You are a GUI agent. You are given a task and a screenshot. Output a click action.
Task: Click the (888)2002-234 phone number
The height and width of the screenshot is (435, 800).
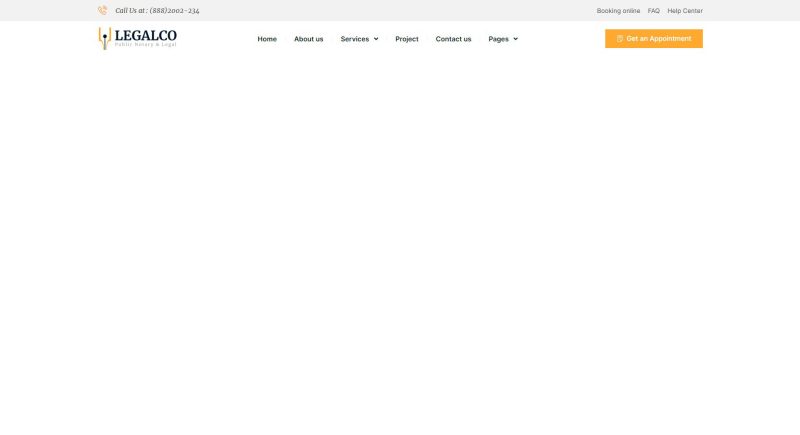pos(174,11)
